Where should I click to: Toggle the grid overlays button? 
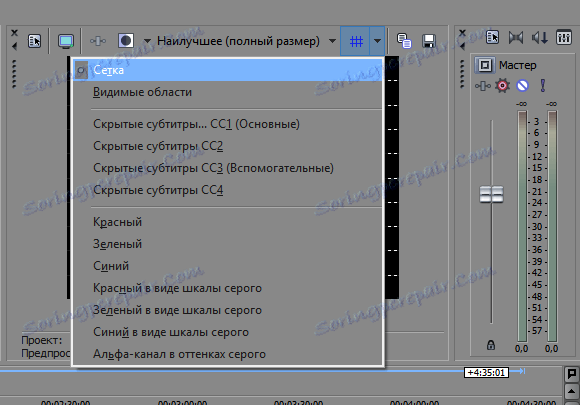click(x=355, y=41)
